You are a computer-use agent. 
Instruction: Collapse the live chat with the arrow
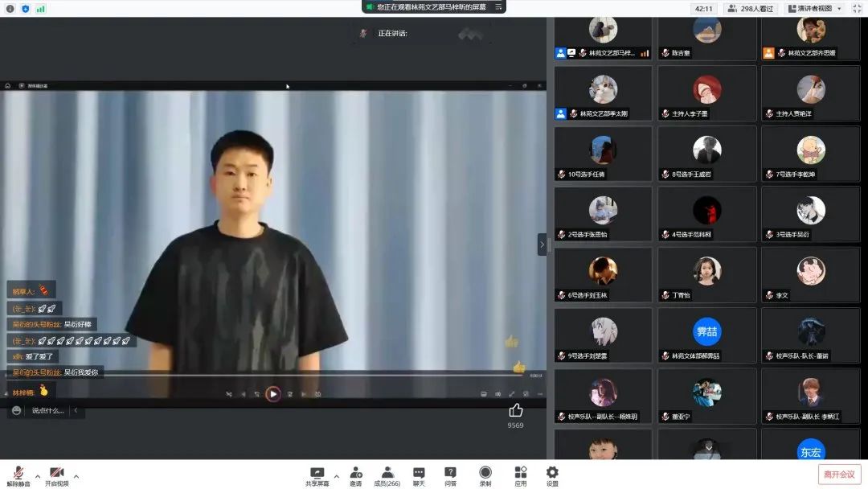coord(76,410)
